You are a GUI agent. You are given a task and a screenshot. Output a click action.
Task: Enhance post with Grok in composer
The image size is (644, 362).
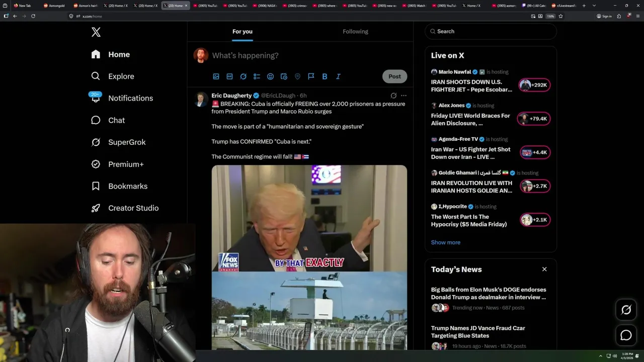point(243,76)
